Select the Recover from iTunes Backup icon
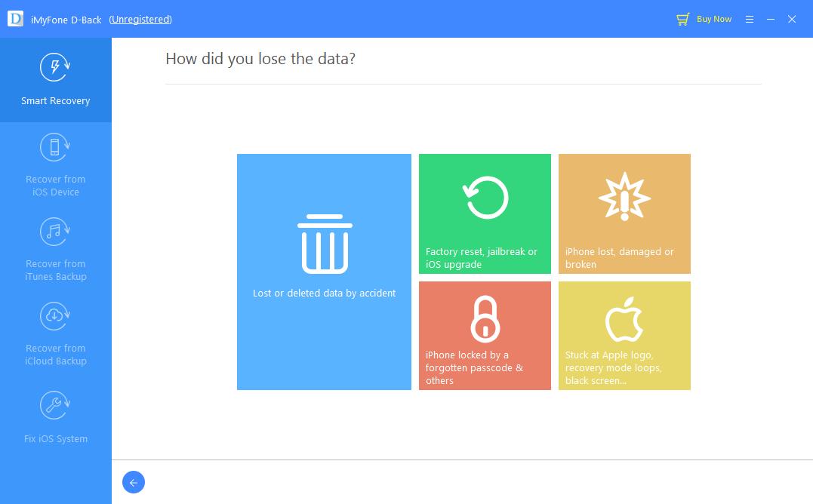This screenshot has height=504, width=813. pos(55,232)
